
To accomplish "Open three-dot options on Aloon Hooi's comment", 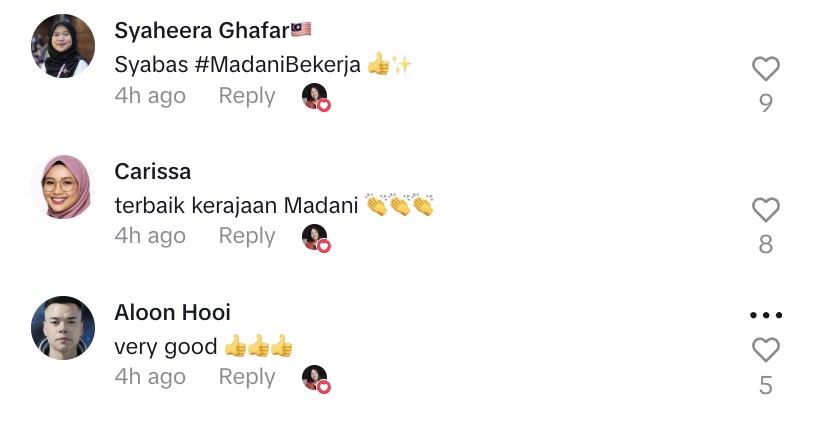I will coord(766,315).
